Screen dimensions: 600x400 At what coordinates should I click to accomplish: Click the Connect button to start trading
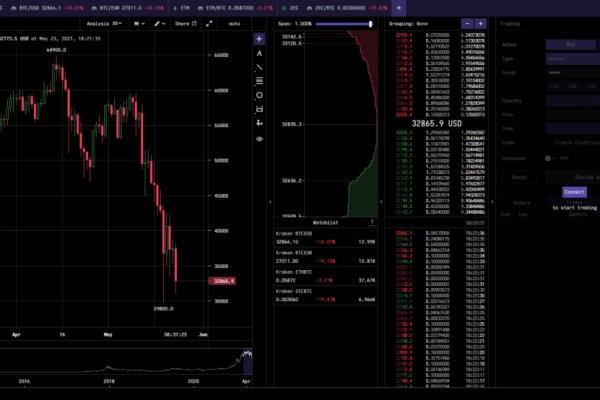pyautogui.click(x=574, y=191)
